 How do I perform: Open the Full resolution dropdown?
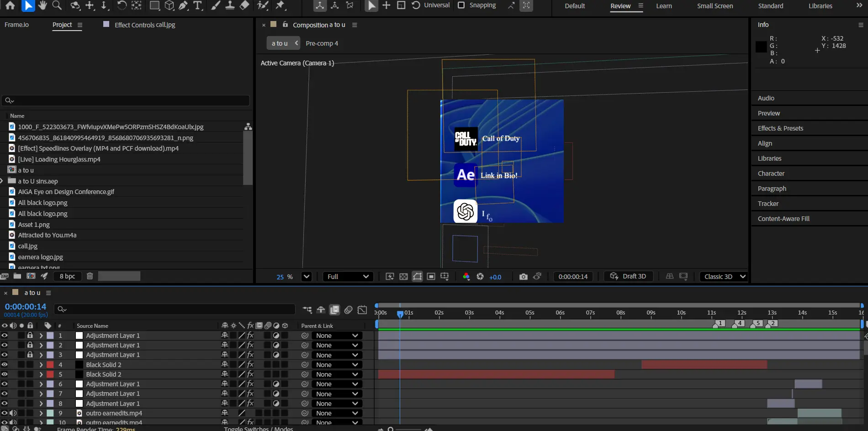point(348,277)
